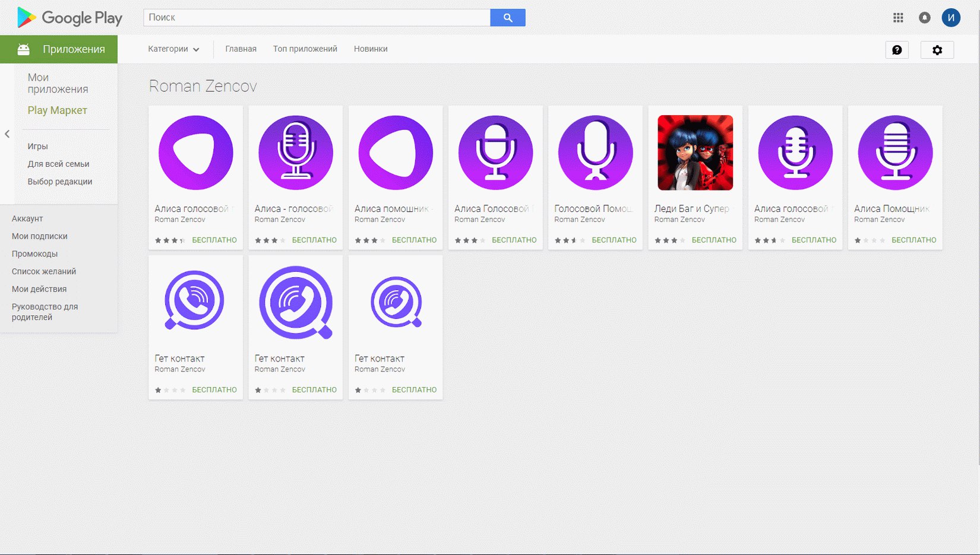Open the Руководство для родителей link
This screenshot has width=980, height=555.
[x=45, y=312]
